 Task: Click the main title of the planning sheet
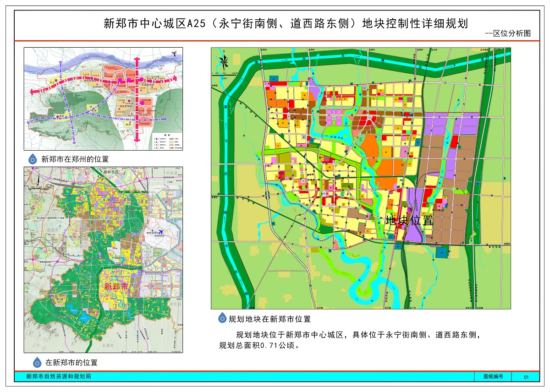point(286,23)
